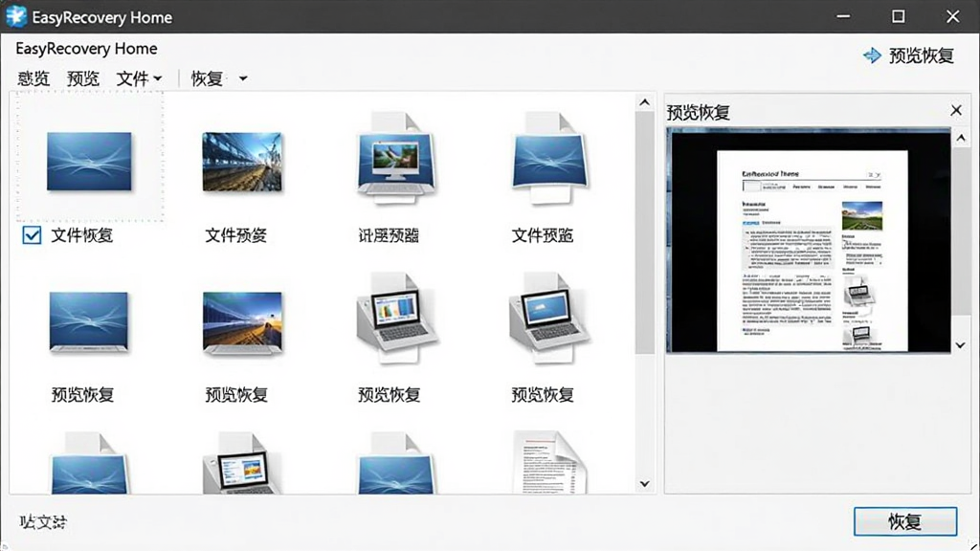980x551 pixels.
Task: Open the 文件 dropdown arrow in the toolbar
Action: [158, 78]
